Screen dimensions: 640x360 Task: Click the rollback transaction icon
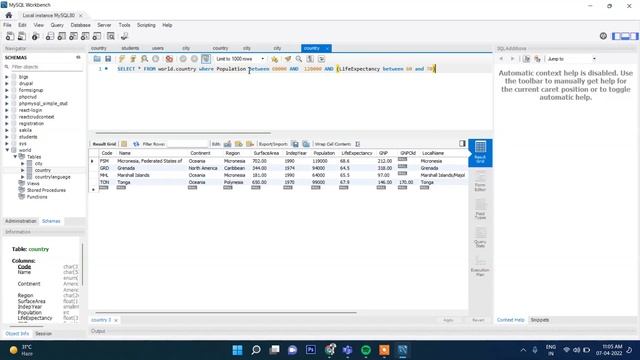(x=194, y=59)
